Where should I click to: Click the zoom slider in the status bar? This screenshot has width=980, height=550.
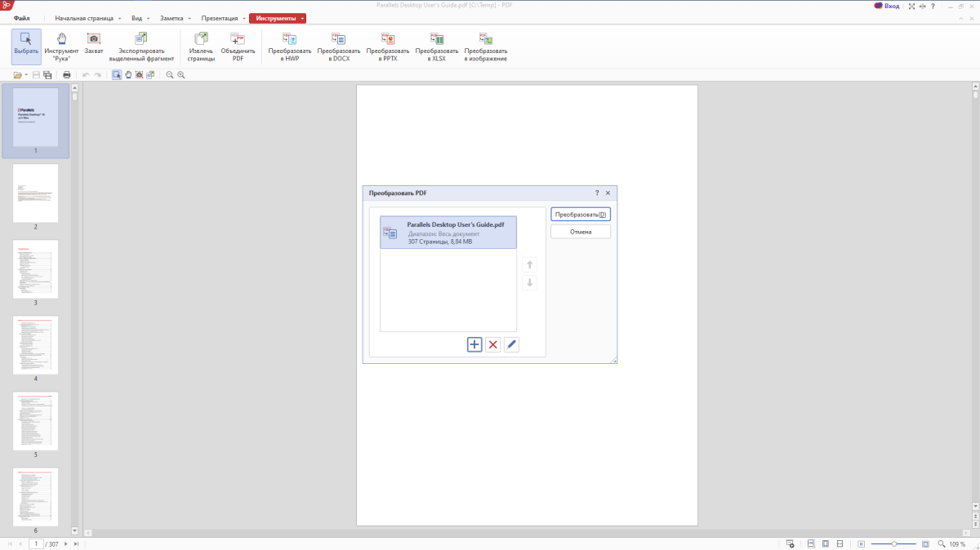tap(893, 543)
